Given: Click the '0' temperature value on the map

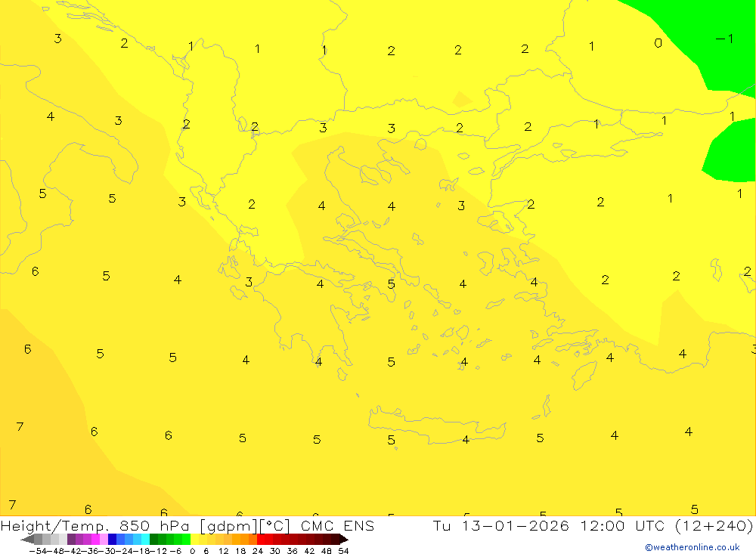Looking at the screenshot, I should tap(658, 43).
